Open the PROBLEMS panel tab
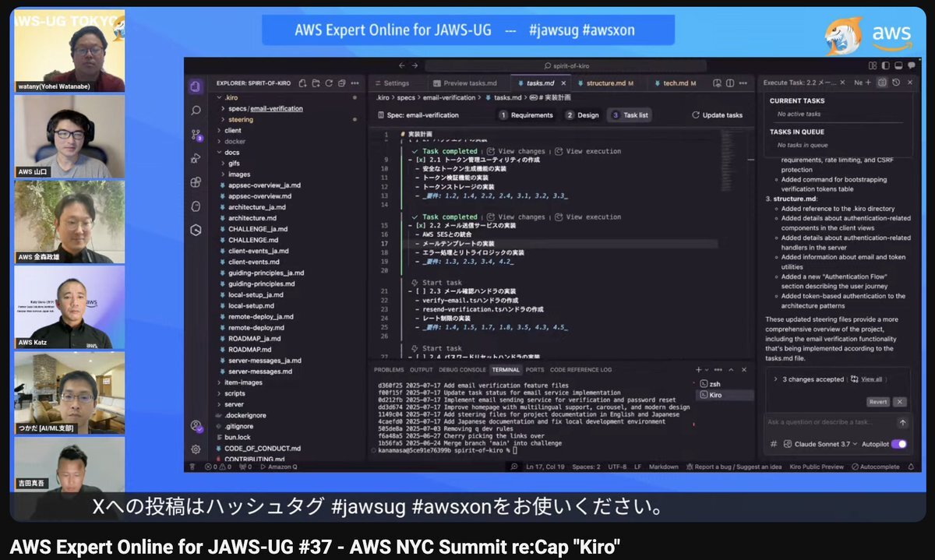This screenshot has height=560, width=935. coord(389,369)
